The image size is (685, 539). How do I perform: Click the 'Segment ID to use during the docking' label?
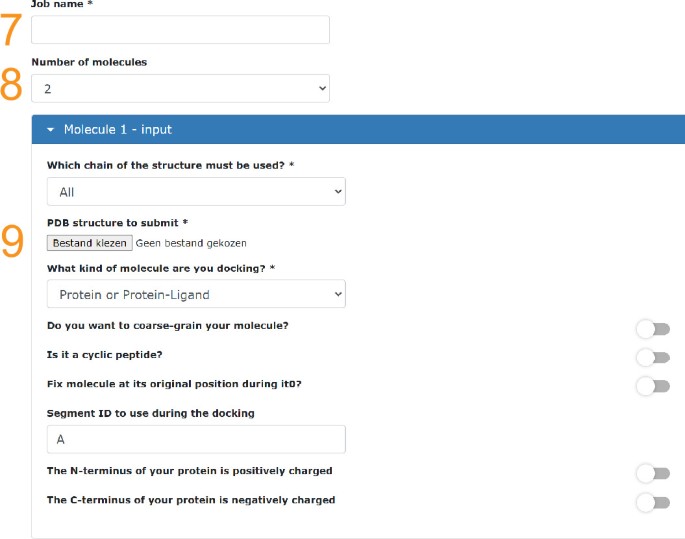point(151,413)
